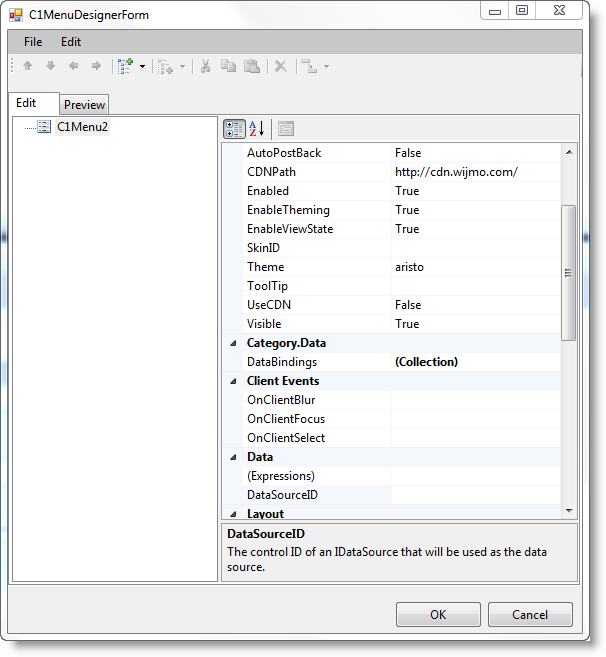Open the Add Child Item dropdown arrow
This screenshot has width=606, height=657.
point(142,66)
